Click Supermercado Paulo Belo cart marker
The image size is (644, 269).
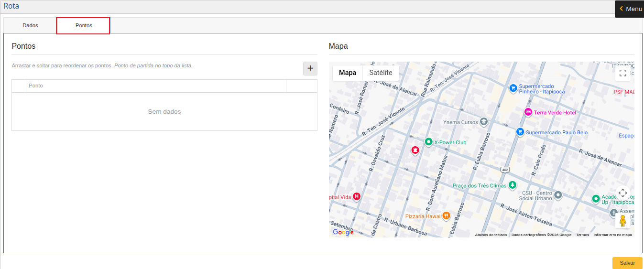(520, 132)
